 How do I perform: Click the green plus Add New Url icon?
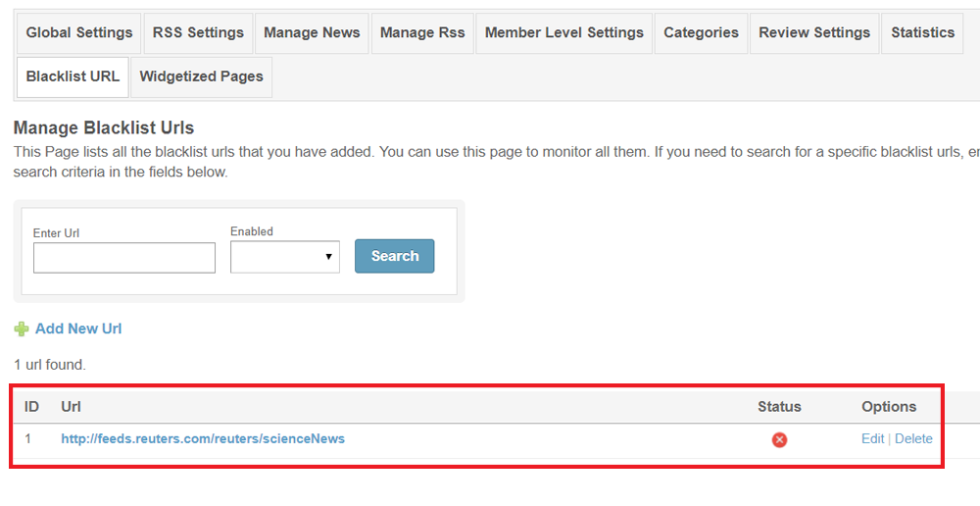coord(22,329)
